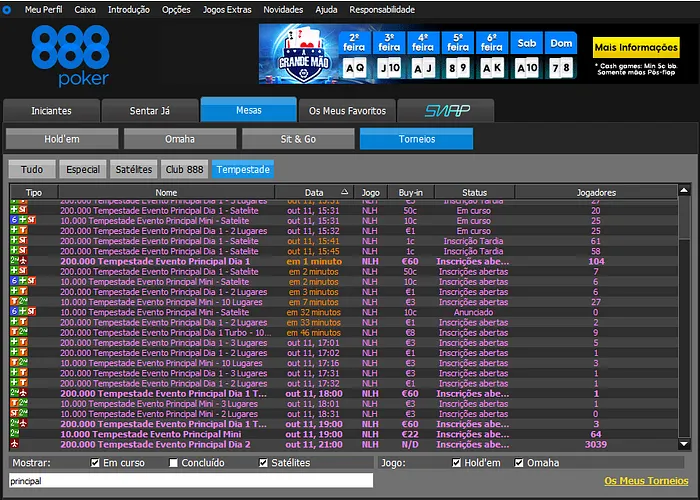This screenshot has height=500, width=700.
Task: Click ST icon in out 11, 18:31 row
Action: coord(14,414)
